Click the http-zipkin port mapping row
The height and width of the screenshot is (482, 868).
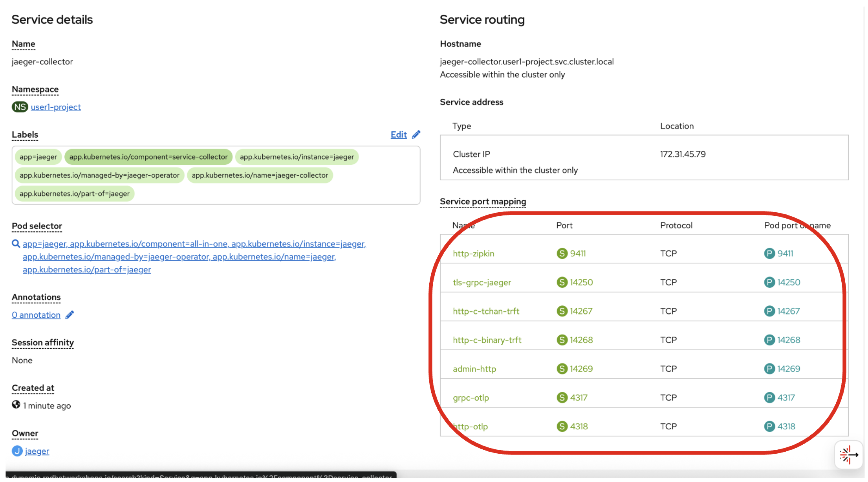click(473, 254)
